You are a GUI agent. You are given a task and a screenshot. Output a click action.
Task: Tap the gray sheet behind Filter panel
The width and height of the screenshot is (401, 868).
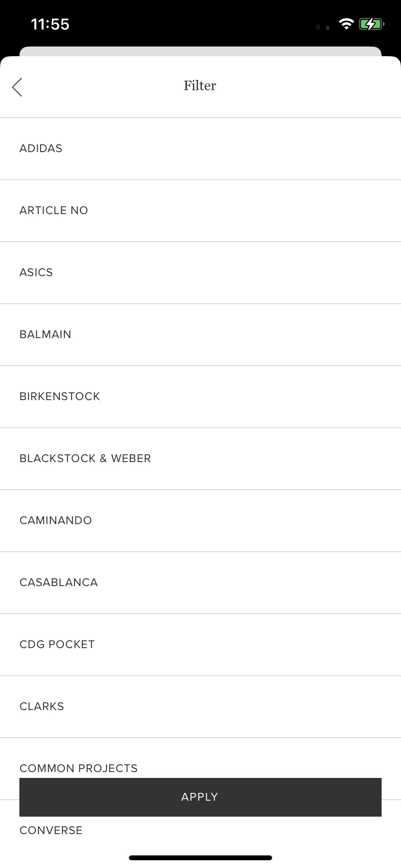tap(200, 51)
